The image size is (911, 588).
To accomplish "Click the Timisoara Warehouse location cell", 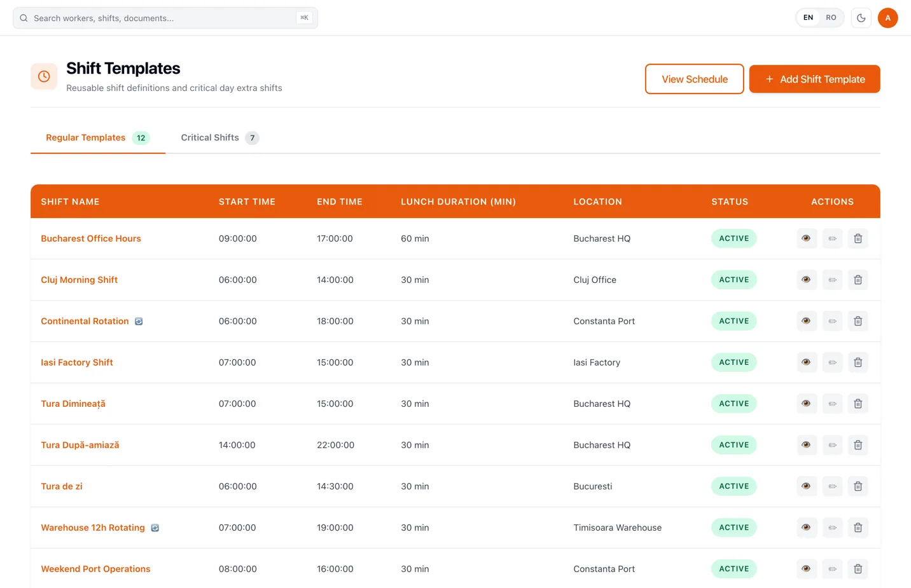I will tap(618, 528).
